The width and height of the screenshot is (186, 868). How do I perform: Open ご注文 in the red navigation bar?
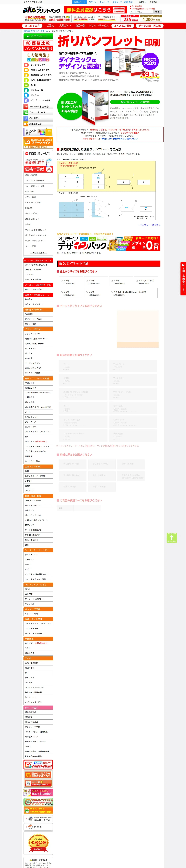[50, 26]
